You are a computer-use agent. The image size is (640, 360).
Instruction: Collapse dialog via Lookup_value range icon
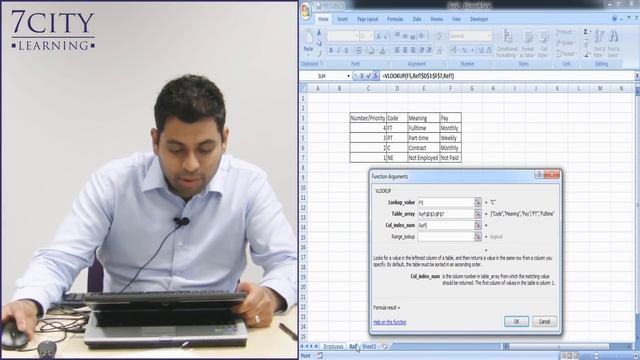tap(478, 202)
